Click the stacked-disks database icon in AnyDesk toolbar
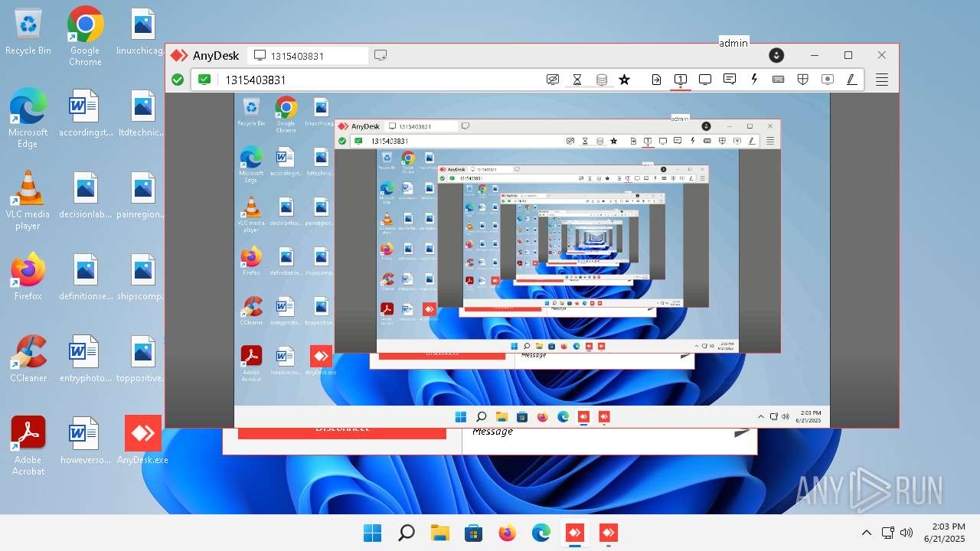 click(602, 80)
